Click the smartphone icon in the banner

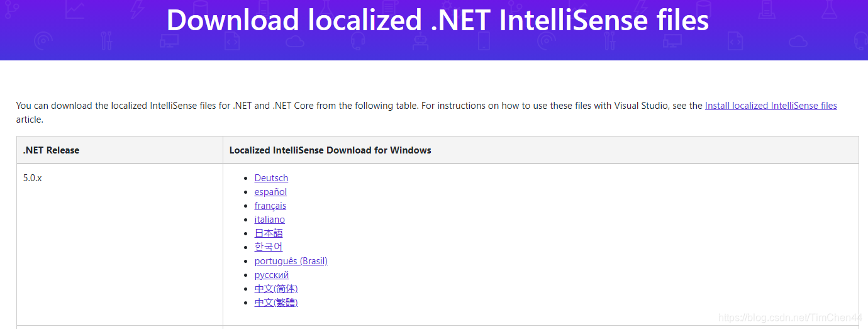pyautogui.click(x=484, y=41)
